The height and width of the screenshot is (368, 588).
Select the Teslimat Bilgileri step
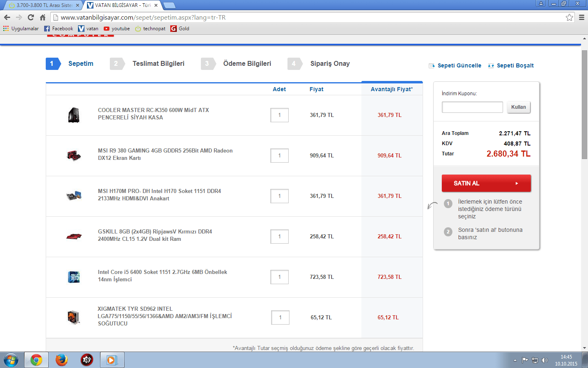(147, 64)
